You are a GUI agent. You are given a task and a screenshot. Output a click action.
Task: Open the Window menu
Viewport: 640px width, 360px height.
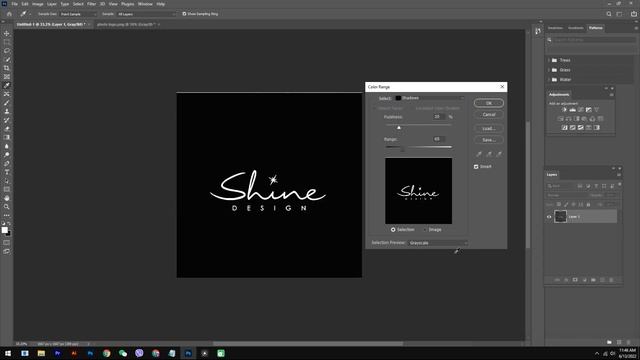click(x=145, y=4)
